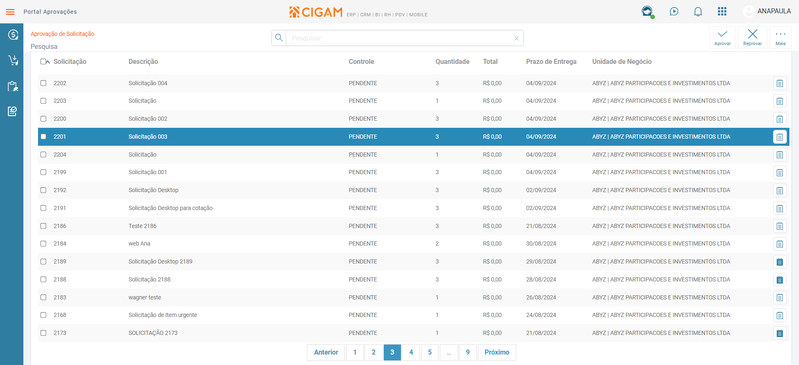Viewport: 799px width, 365px height.
Task: Go to page 1
Action: tap(355, 352)
